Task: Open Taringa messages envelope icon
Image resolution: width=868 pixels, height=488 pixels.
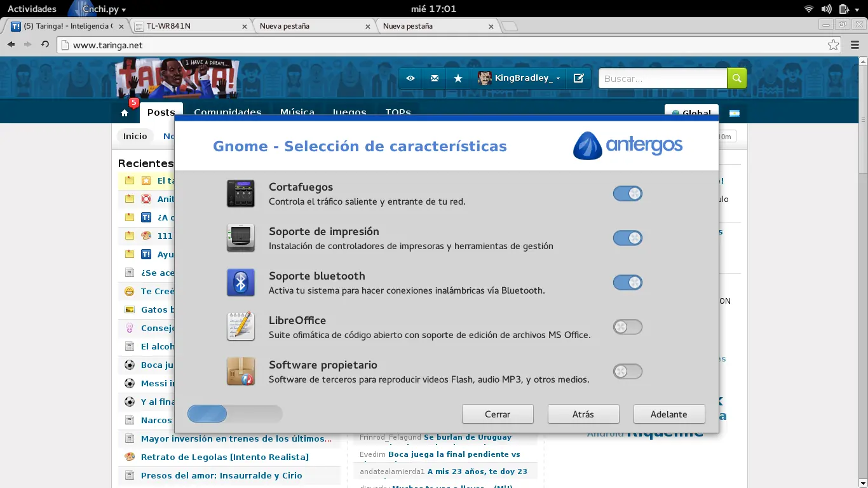Action: (435, 78)
